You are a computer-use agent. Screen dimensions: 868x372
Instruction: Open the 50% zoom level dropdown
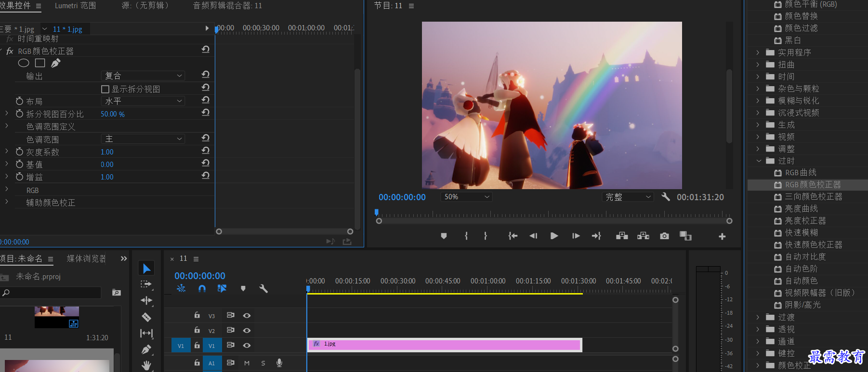(466, 197)
